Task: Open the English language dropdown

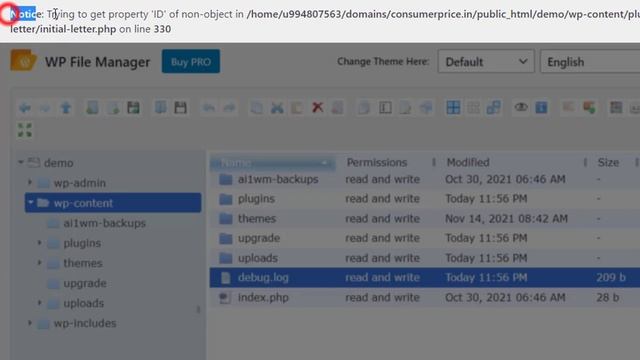Action: pos(590,62)
